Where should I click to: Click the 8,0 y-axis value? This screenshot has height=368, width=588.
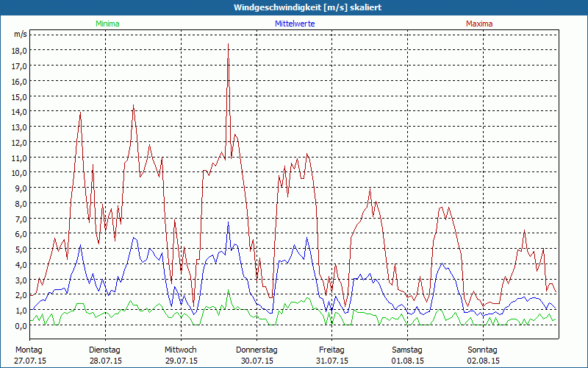[x=21, y=204]
